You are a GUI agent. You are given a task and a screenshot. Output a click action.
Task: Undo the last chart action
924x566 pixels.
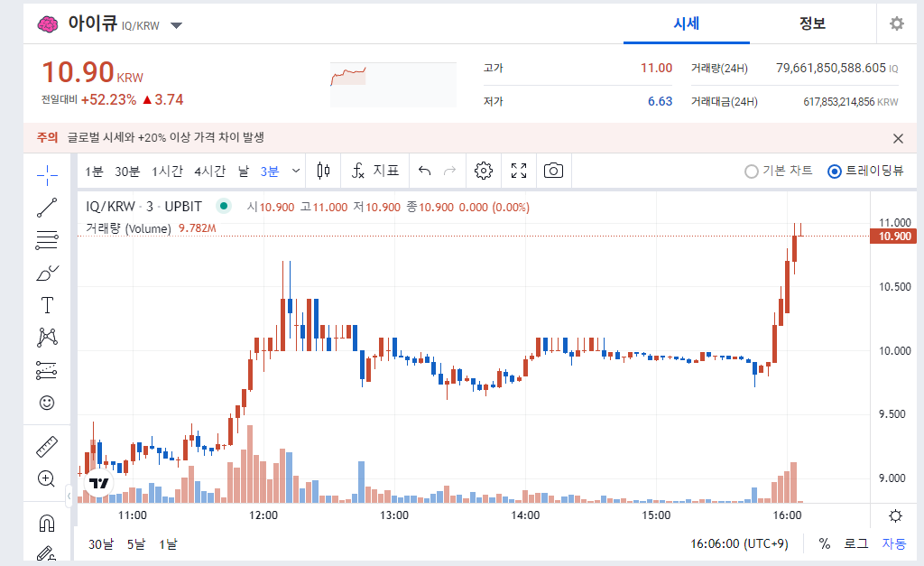point(424,171)
